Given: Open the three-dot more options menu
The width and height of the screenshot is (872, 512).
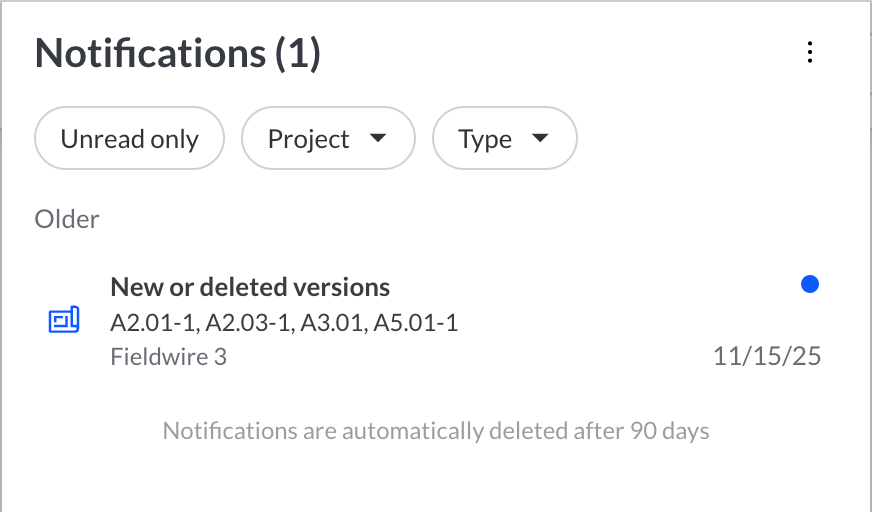Looking at the screenshot, I should click(810, 53).
